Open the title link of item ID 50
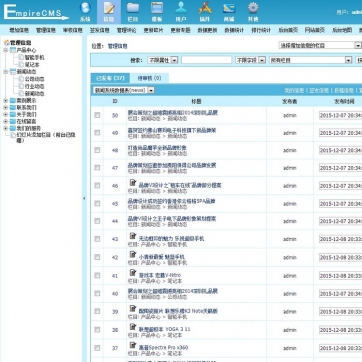Screen dimensions: 362x362 173,113
